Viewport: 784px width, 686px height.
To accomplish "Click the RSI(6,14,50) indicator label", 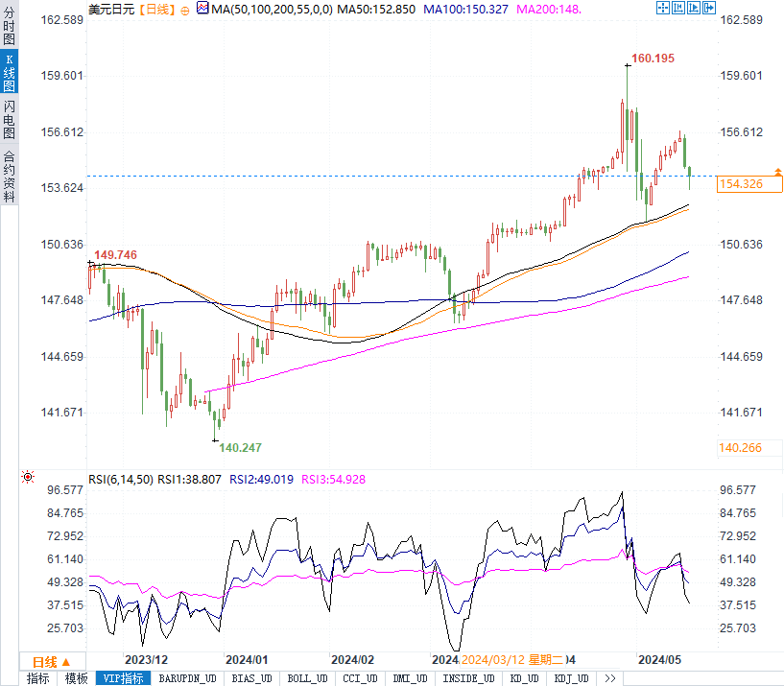I will click(x=120, y=478).
